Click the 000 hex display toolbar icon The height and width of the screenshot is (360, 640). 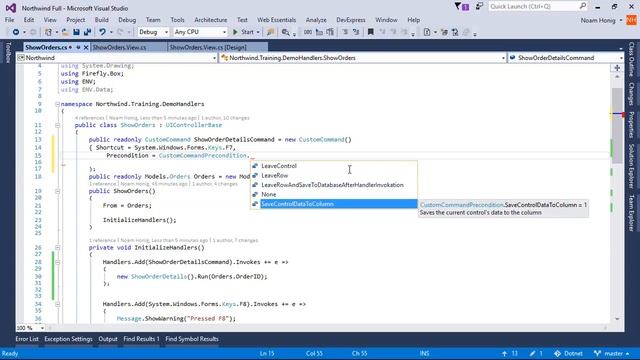point(308,32)
